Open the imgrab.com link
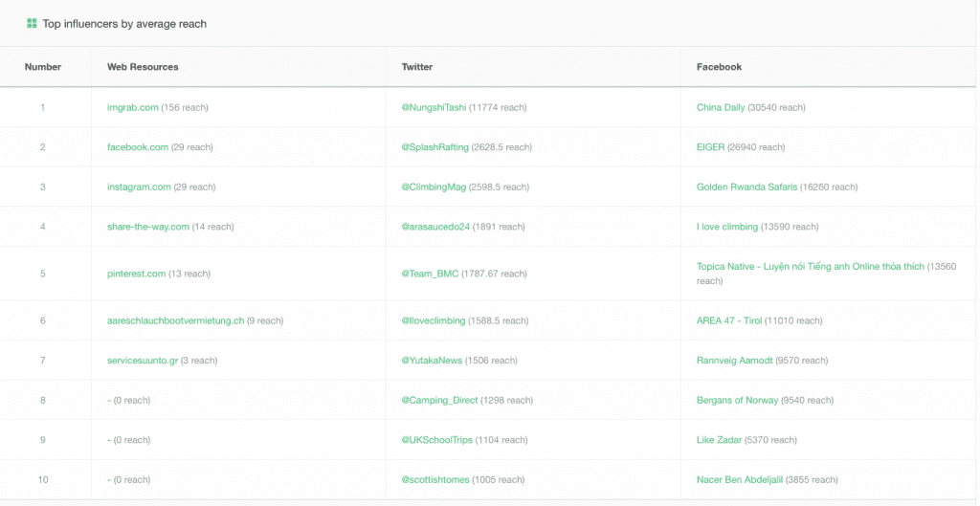Screen dimensions: 980x506 [x=132, y=107]
